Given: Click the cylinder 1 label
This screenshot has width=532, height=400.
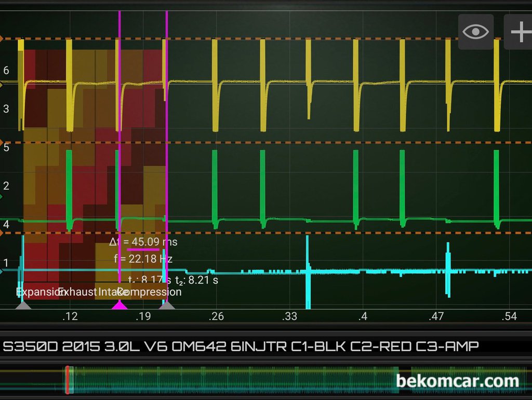Looking at the screenshot, I should [x=6, y=262].
